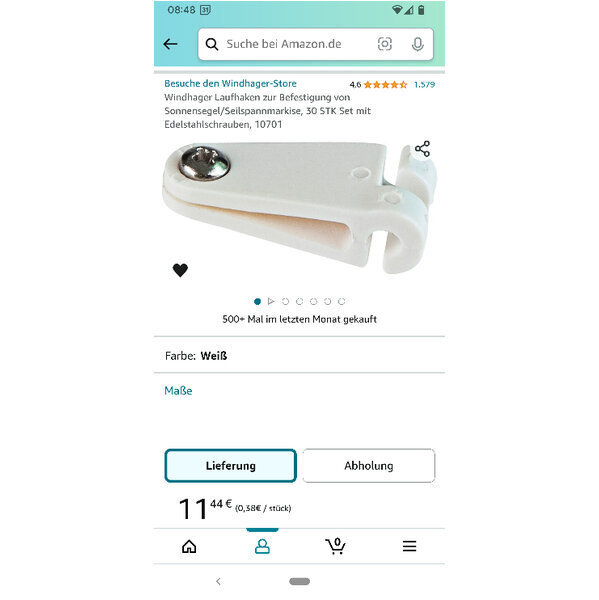Tap the back arrow beside search bar

[170, 44]
